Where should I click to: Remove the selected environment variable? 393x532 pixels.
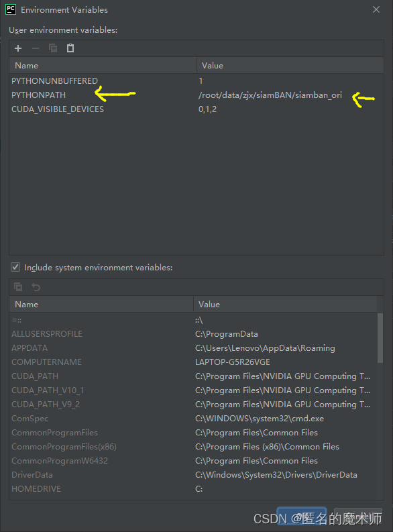pos(36,48)
